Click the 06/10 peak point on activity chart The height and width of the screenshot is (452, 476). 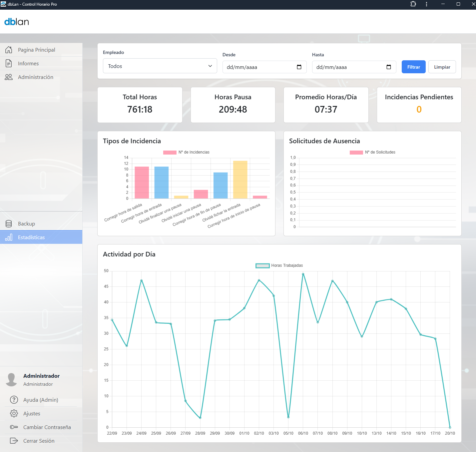tap(303, 274)
